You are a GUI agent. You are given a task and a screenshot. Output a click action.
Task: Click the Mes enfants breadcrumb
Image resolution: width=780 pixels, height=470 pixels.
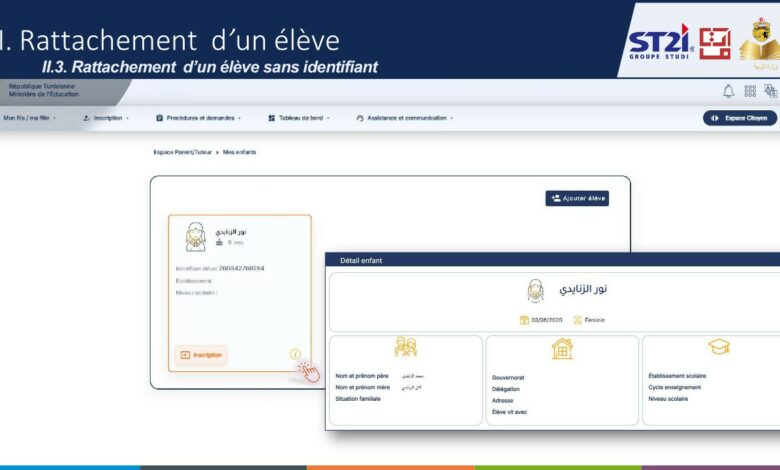239,152
